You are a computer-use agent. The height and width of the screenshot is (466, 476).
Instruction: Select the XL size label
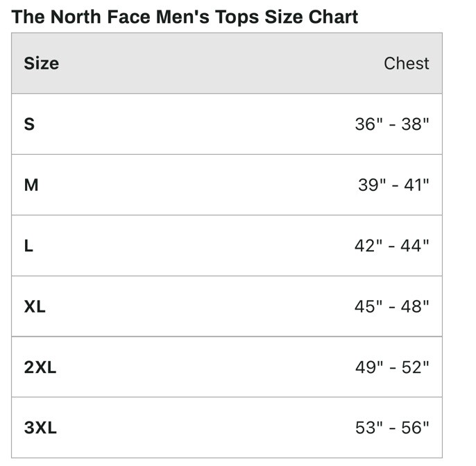tap(35, 306)
